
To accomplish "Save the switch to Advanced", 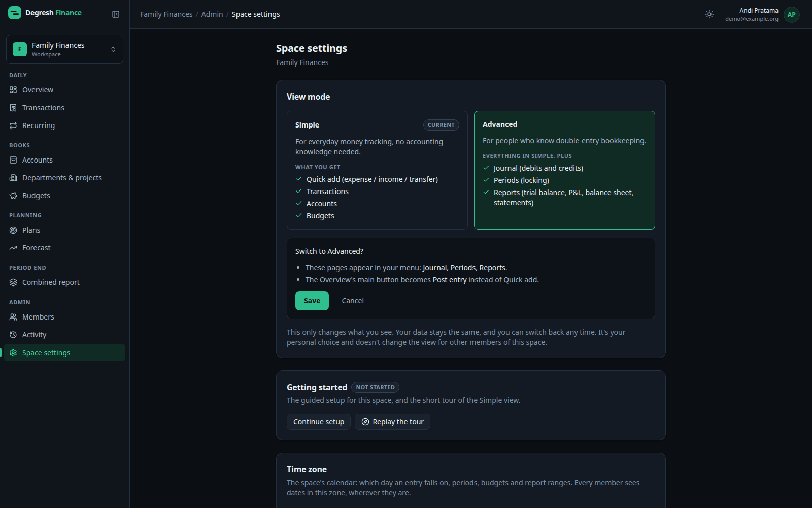I will tap(312, 301).
